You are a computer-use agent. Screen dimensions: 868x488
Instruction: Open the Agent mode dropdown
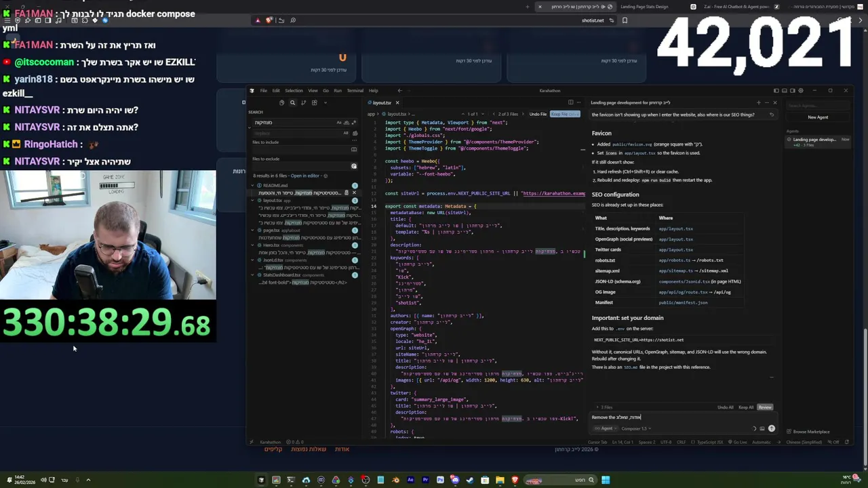coord(606,428)
